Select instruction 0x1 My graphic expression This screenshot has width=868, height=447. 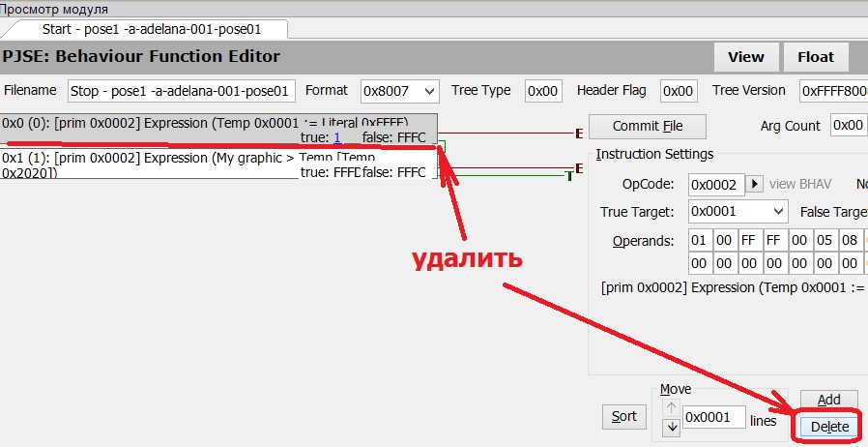pos(145,158)
